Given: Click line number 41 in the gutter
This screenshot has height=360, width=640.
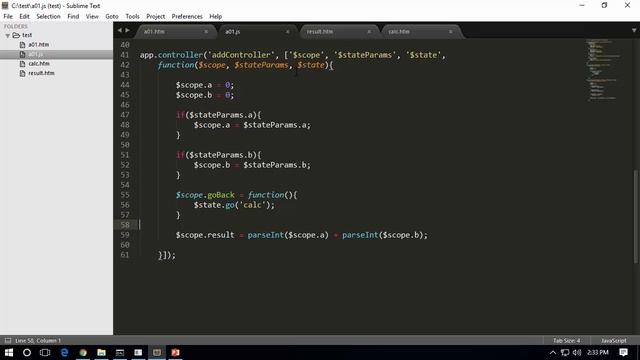Looking at the screenshot, I should pos(125,55).
